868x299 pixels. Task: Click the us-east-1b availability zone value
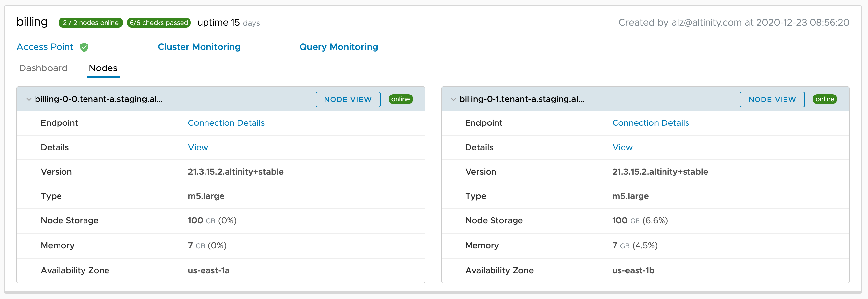[x=633, y=270]
